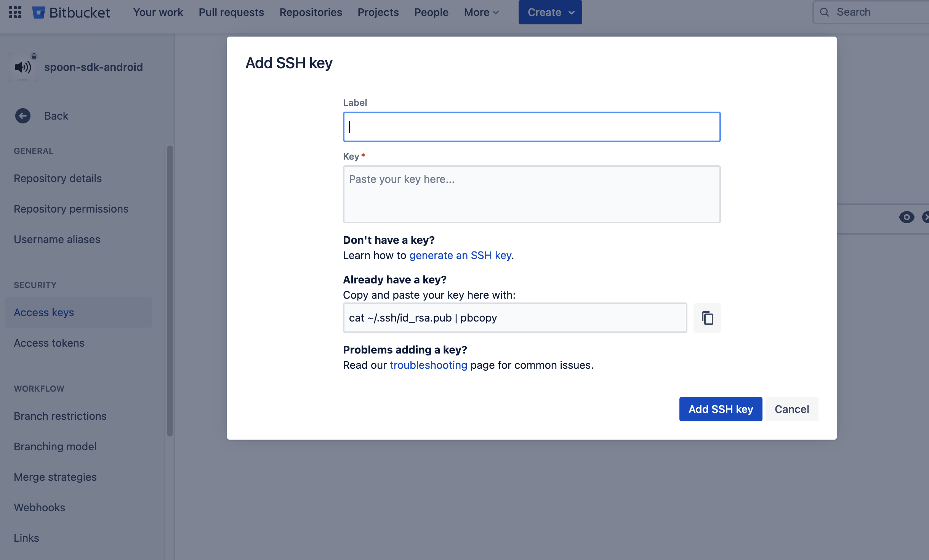Click the Add SSH key button

point(721,409)
